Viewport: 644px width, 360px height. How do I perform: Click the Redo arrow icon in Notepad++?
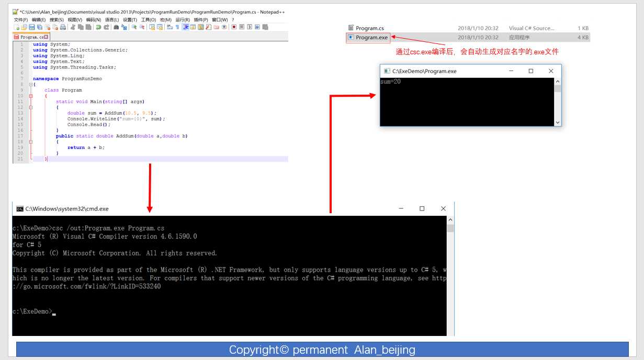[x=106, y=27]
